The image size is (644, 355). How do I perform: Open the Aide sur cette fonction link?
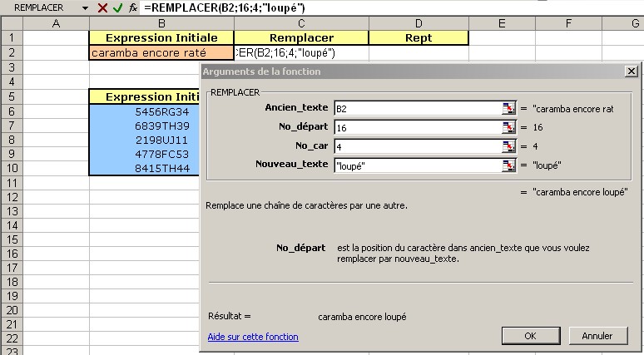(252, 337)
